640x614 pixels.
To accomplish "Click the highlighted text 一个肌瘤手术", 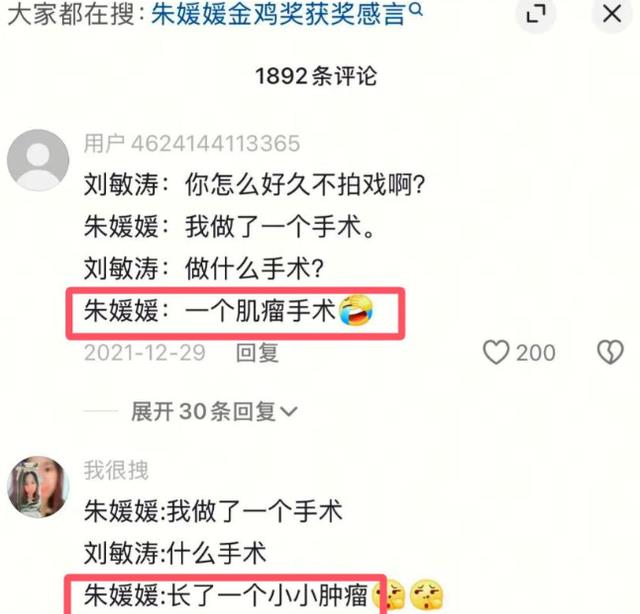I will point(260,311).
